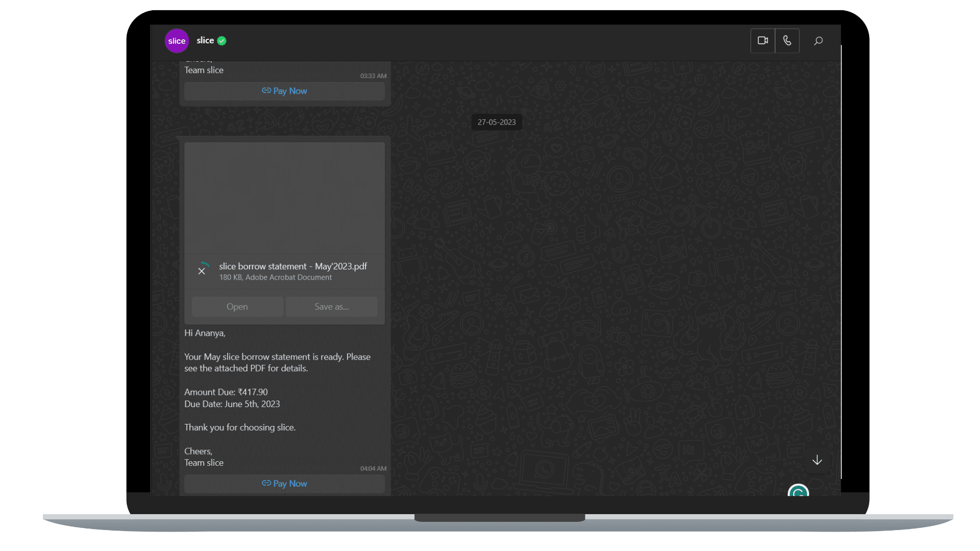The width and height of the screenshot is (980, 551).
Task: Click Pay Now on the May statement message
Action: [x=284, y=483]
